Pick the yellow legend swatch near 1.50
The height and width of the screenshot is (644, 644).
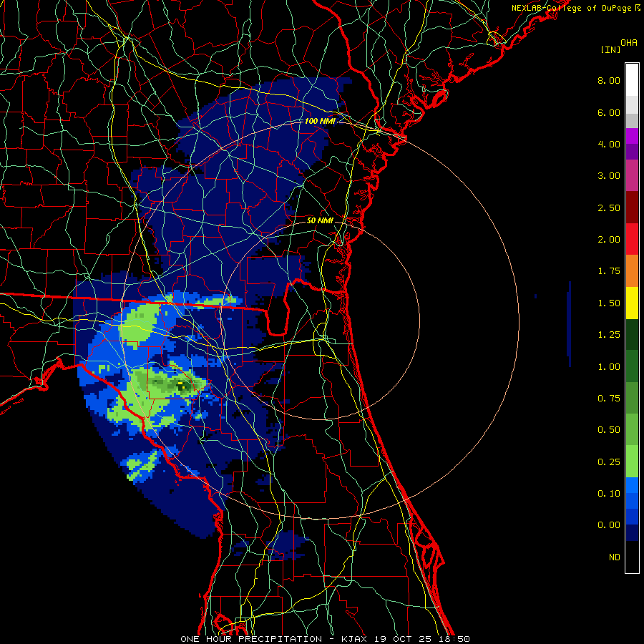pyautogui.click(x=632, y=303)
